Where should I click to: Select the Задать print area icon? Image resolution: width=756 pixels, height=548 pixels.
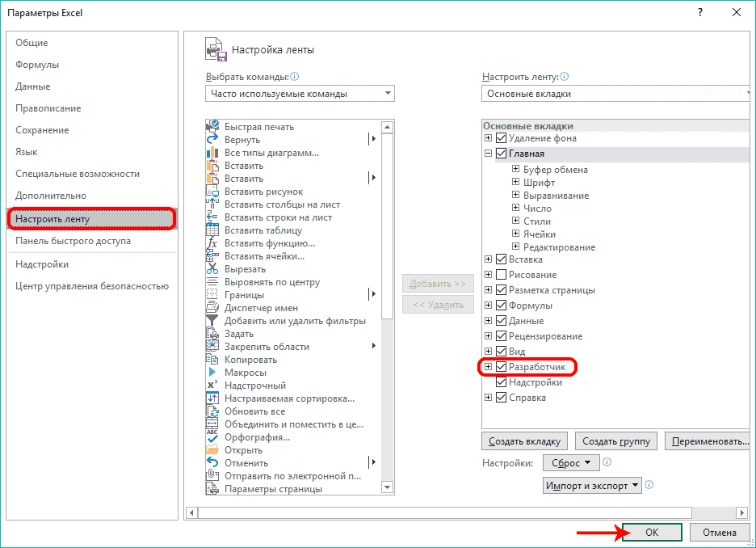tap(212, 334)
